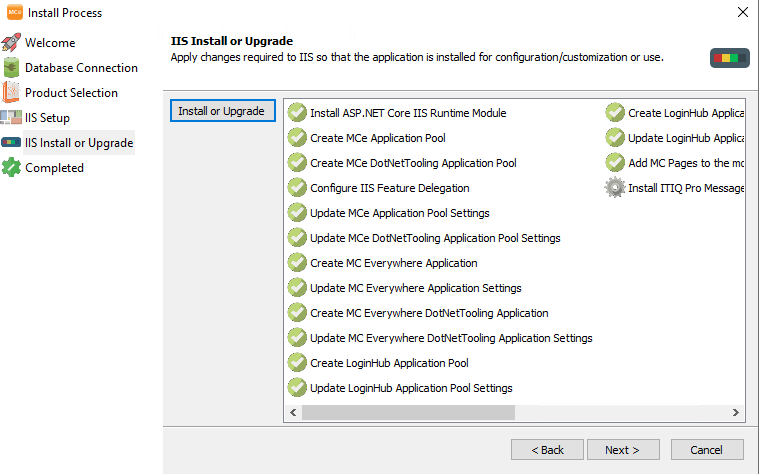Go to Database Connection step

tap(81, 68)
